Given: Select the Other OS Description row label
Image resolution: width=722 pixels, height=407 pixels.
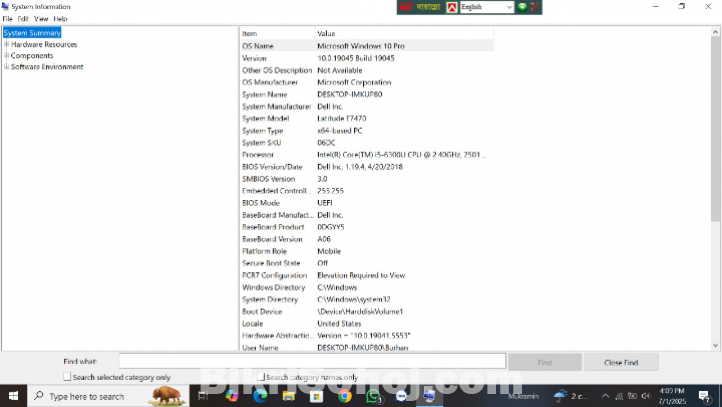Looking at the screenshot, I should pos(277,70).
